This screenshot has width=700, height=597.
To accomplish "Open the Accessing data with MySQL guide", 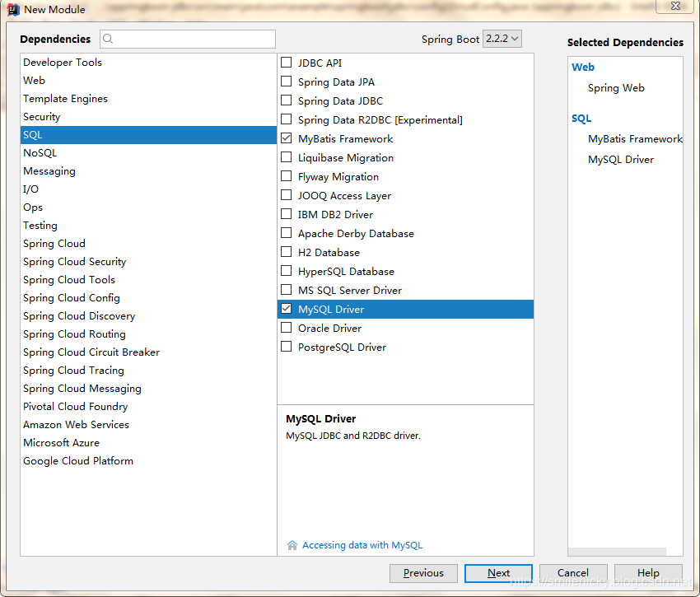I will (x=362, y=545).
